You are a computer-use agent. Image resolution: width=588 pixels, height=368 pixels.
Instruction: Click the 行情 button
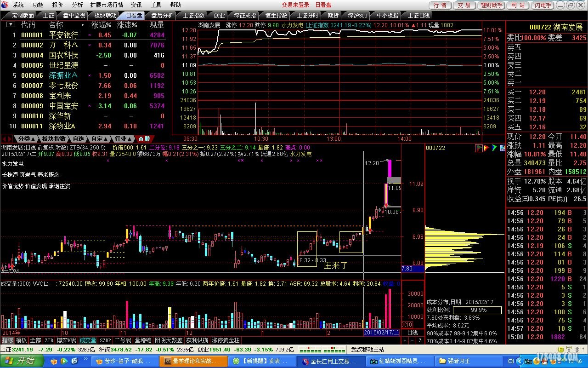coord(440,5)
